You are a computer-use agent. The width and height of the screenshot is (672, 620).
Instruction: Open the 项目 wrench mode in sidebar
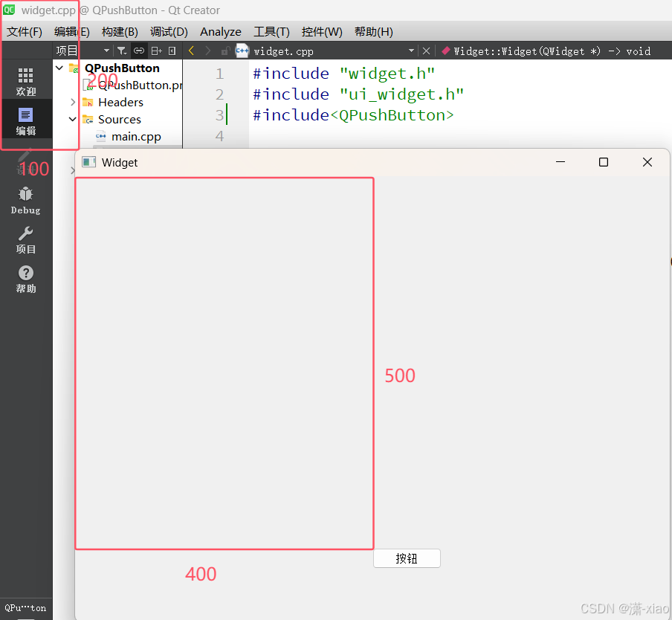26,240
